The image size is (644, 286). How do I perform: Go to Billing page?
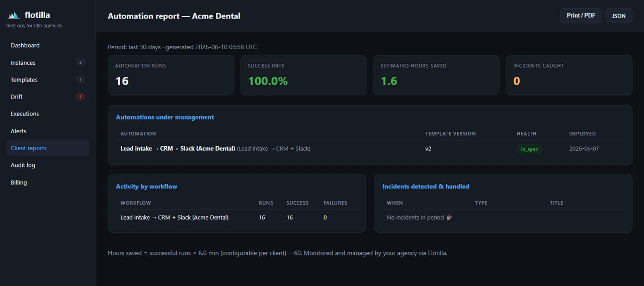[x=48, y=182]
